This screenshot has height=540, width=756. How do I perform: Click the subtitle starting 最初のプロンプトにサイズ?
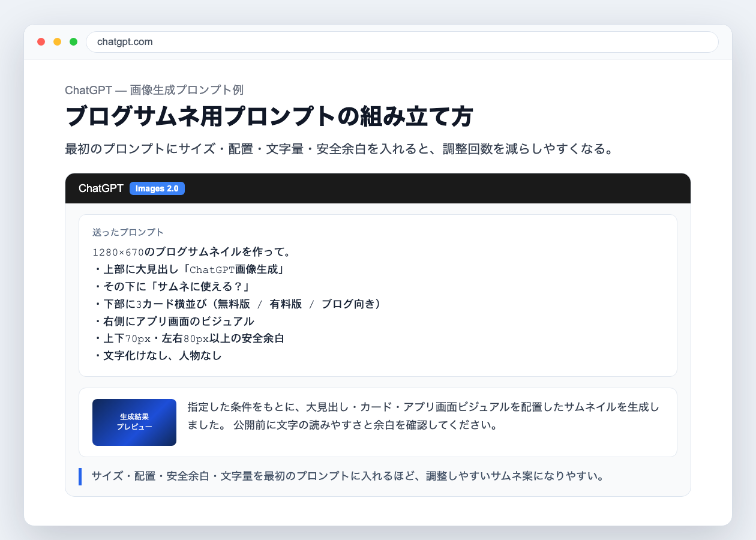point(340,149)
